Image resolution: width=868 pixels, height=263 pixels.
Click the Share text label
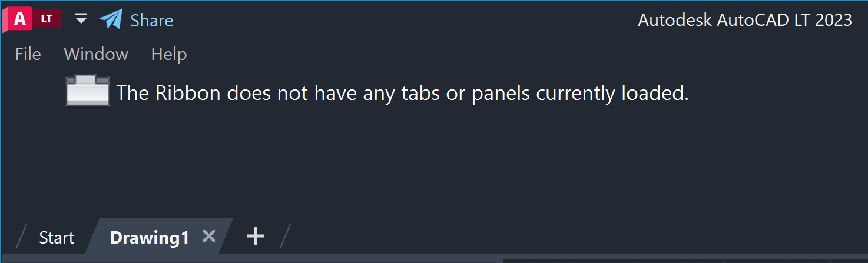tap(152, 21)
